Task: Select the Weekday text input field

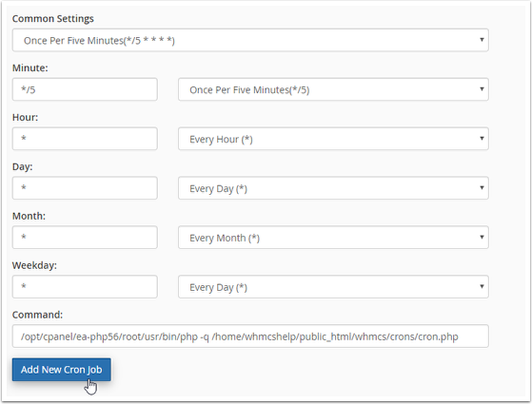Action: point(85,287)
